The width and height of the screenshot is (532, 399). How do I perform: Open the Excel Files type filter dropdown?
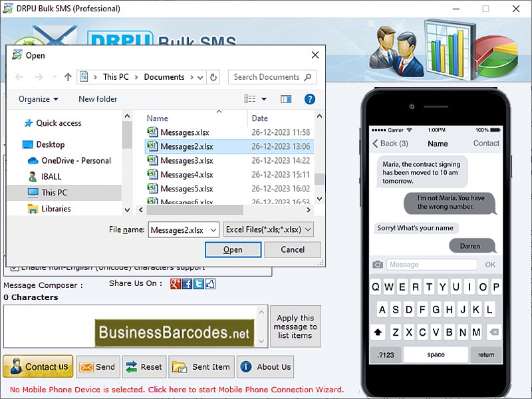pyautogui.click(x=308, y=229)
